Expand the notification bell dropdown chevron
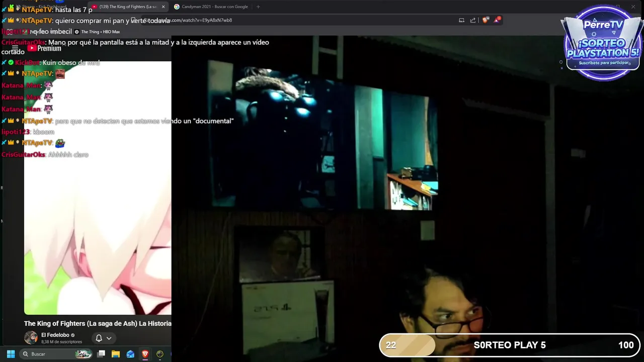This screenshot has height=362, width=644. [109, 338]
